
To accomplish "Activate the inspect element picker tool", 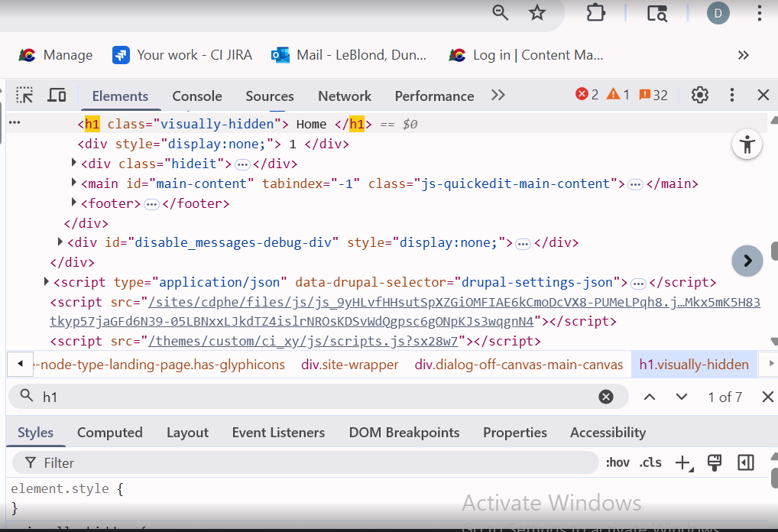I will coord(24,95).
